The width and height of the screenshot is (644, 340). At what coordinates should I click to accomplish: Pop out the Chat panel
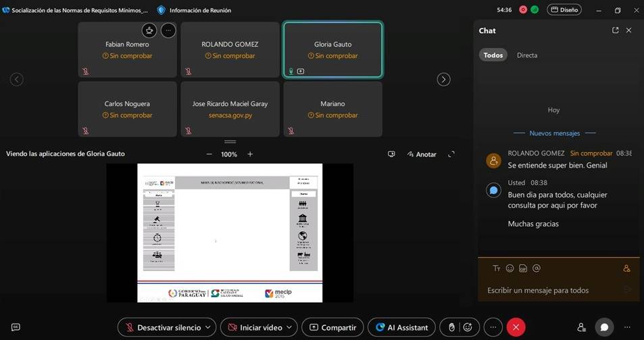(x=615, y=30)
